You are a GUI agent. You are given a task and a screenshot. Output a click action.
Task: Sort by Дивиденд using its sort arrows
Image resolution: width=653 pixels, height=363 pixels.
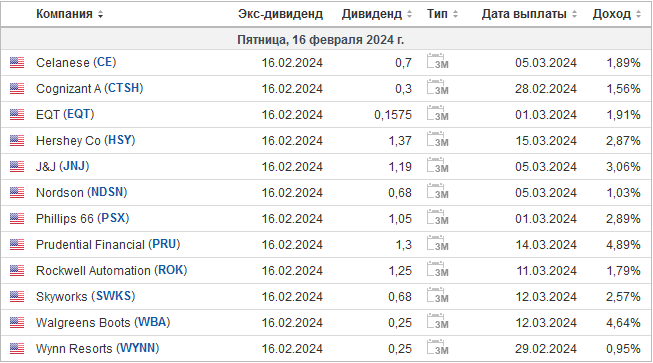point(409,15)
